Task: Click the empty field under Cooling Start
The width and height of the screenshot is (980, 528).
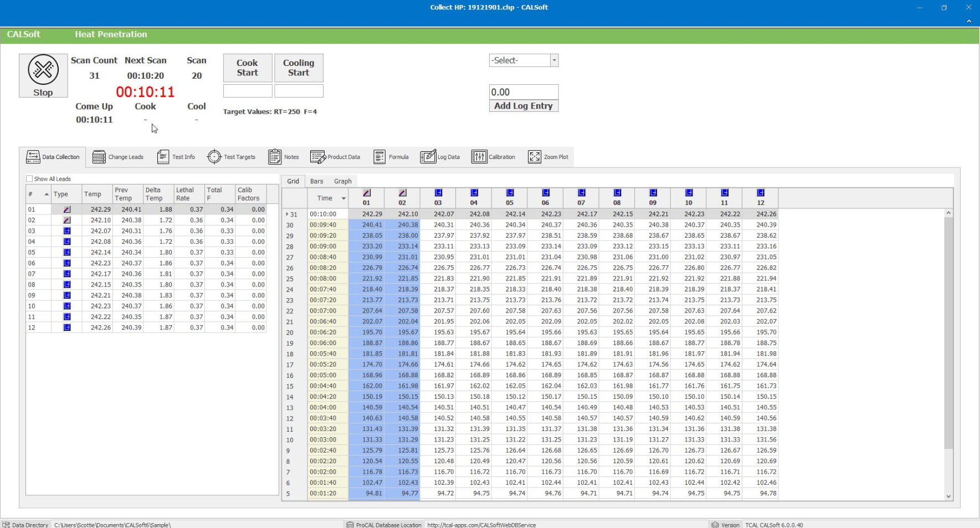Action: click(299, 91)
